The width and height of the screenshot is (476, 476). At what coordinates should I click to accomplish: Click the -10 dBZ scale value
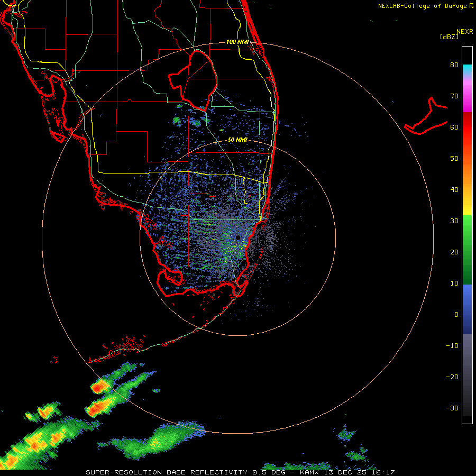[x=452, y=346]
